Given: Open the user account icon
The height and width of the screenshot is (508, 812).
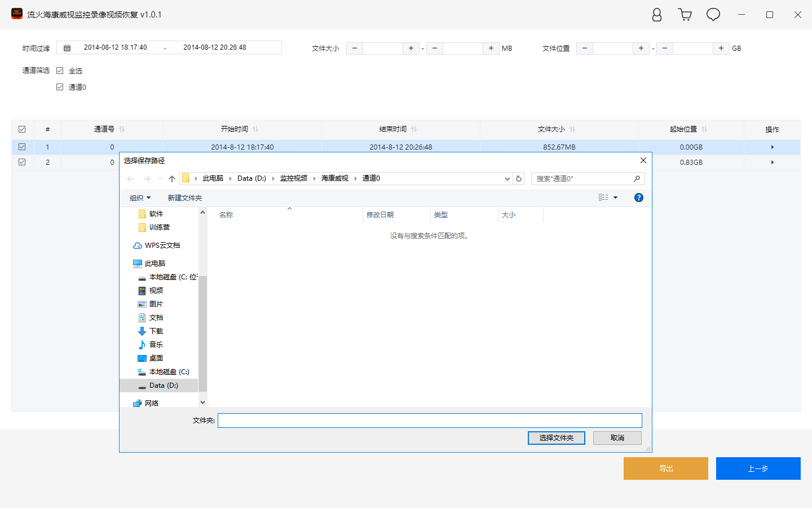Looking at the screenshot, I should click(657, 15).
